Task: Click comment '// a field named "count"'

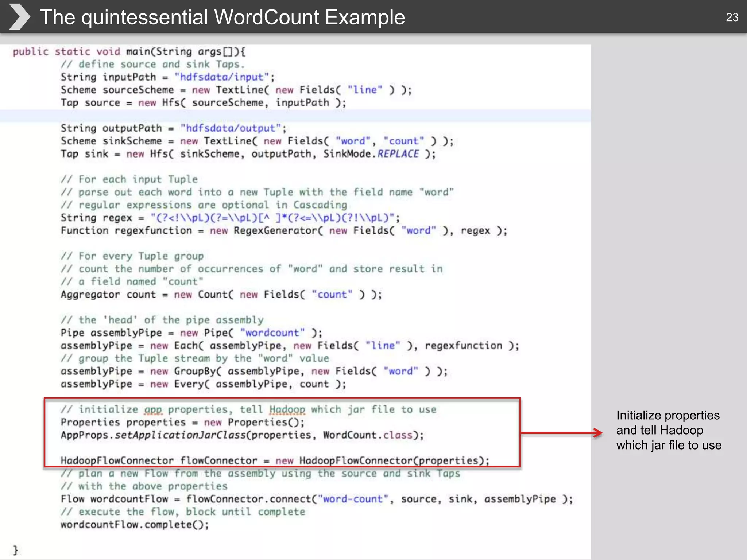Action: pos(132,281)
